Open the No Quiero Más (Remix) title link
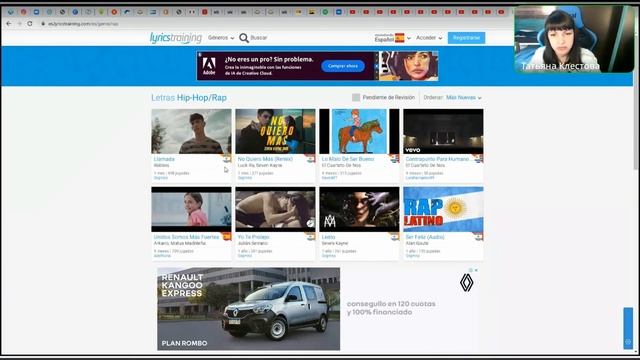This screenshot has height=360, width=640. (x=265, y=159)
